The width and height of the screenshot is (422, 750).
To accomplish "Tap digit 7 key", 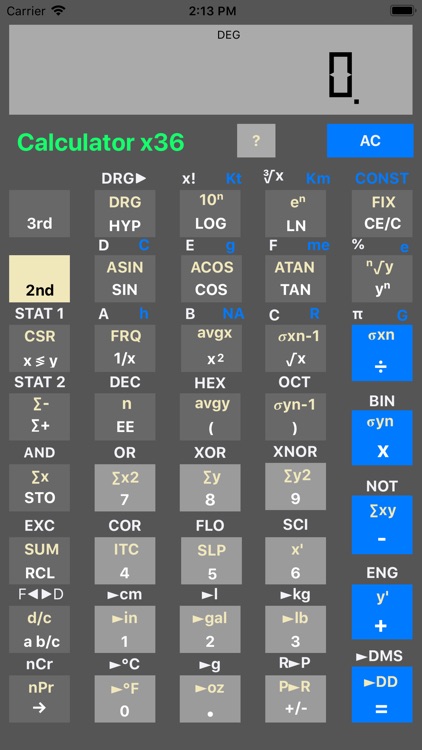I will 125,487.
